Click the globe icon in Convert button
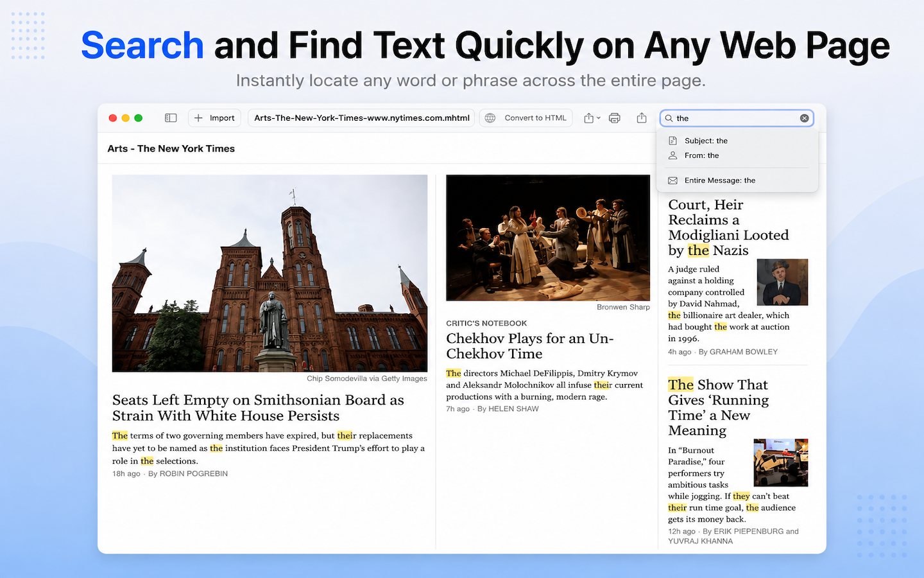924x578 pixels. pos(490,118)
